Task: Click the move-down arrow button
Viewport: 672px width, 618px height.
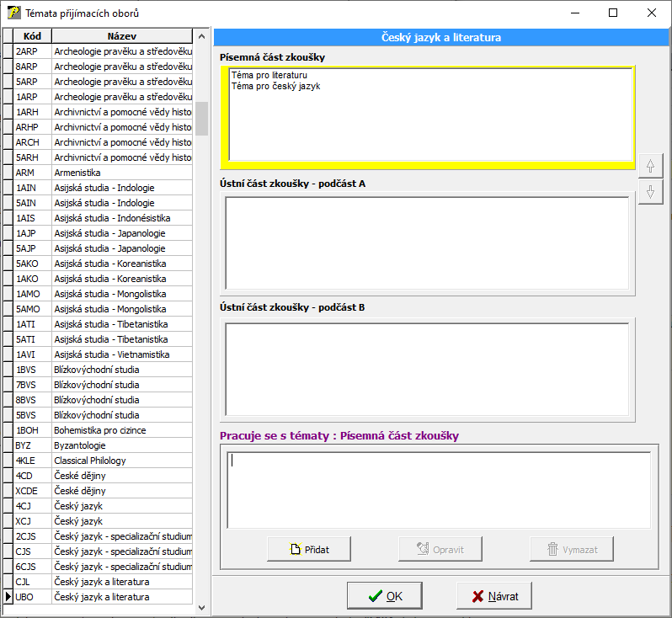Action: (650, 192)
